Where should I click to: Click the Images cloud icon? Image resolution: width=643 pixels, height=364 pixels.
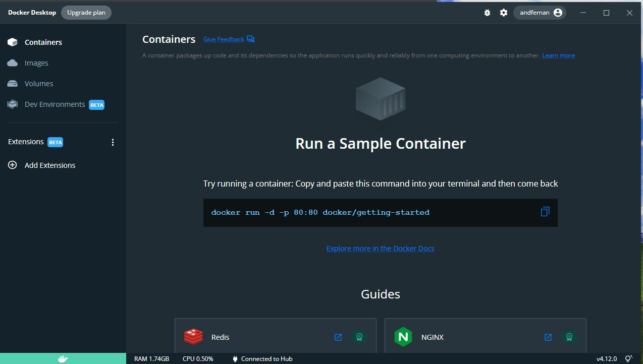[13, 63]
